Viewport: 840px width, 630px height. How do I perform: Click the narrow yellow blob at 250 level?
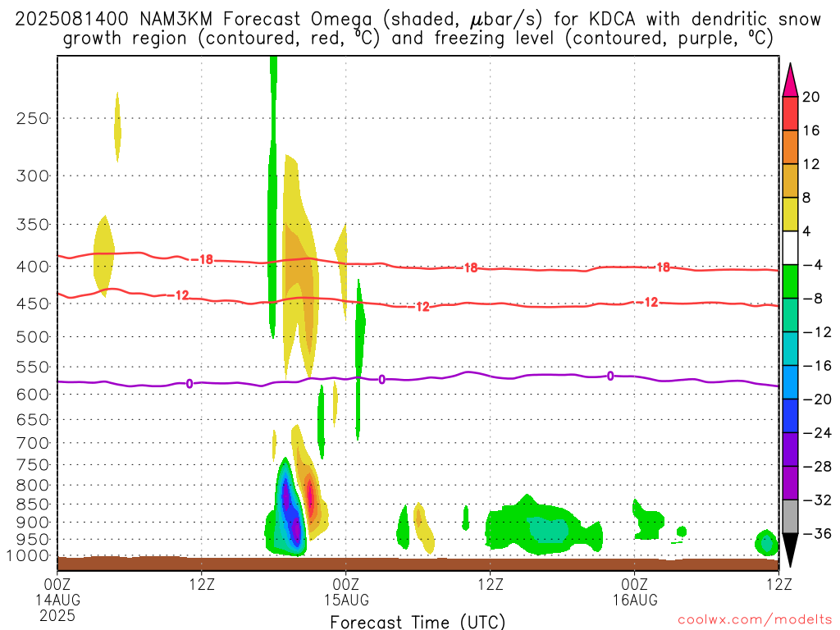pos(117,127)
